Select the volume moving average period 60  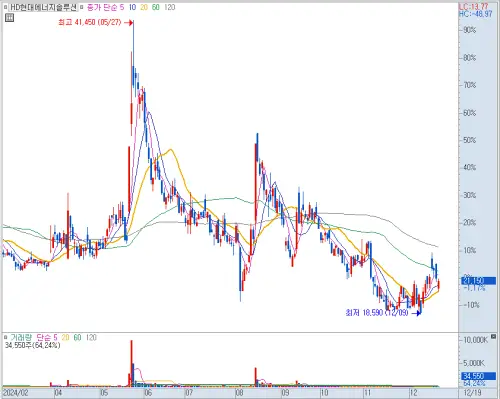77,337
